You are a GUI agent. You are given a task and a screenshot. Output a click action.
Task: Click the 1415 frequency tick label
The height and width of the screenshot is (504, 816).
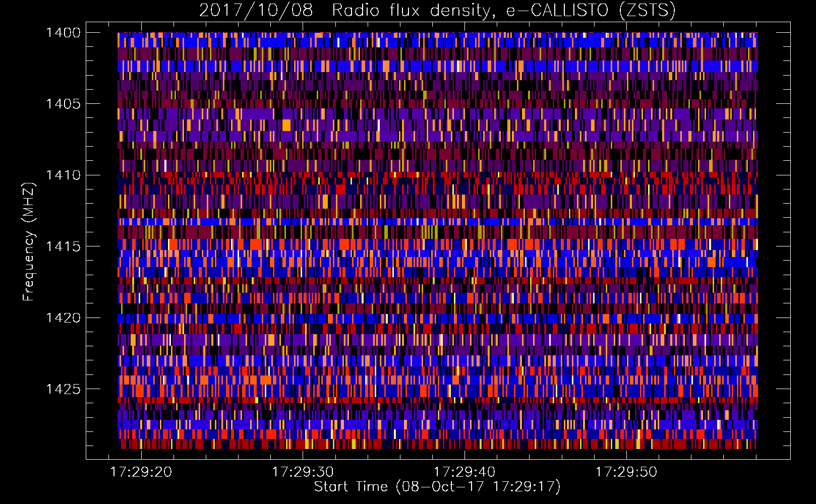pos(63,246)
